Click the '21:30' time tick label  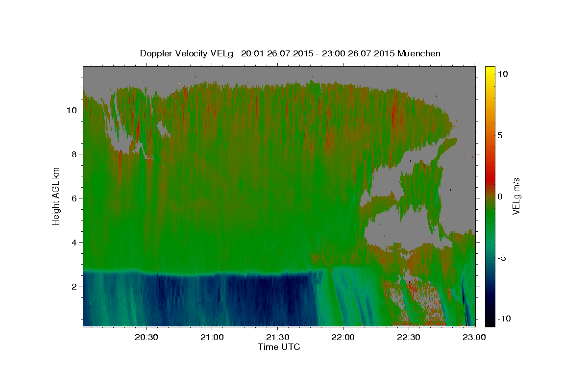coord(277,337)
